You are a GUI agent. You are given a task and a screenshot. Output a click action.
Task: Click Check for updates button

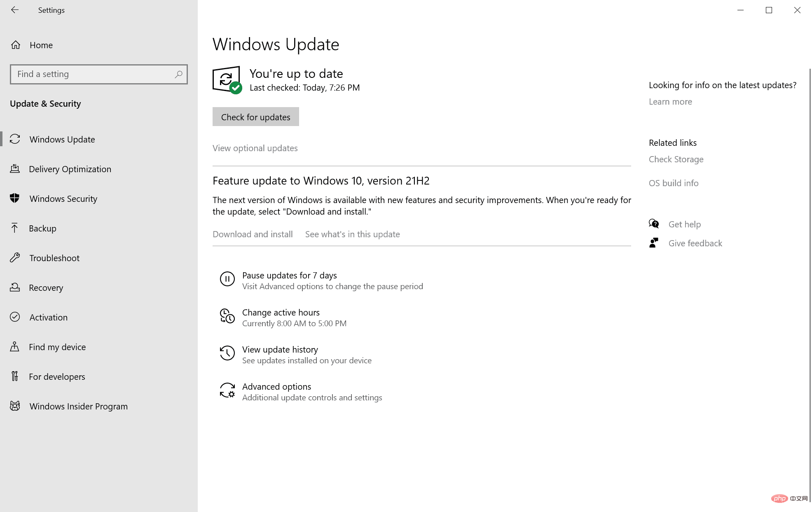tap(255, 117)
